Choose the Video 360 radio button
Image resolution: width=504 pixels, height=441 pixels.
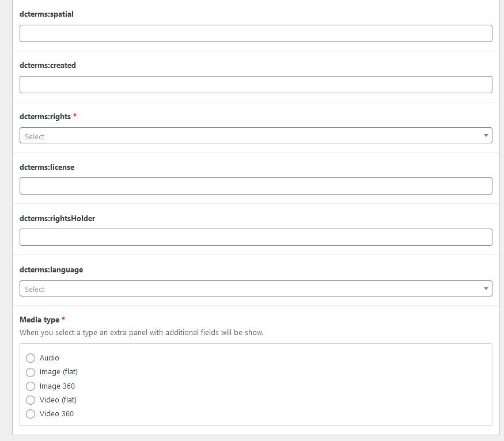pos(31,414)
